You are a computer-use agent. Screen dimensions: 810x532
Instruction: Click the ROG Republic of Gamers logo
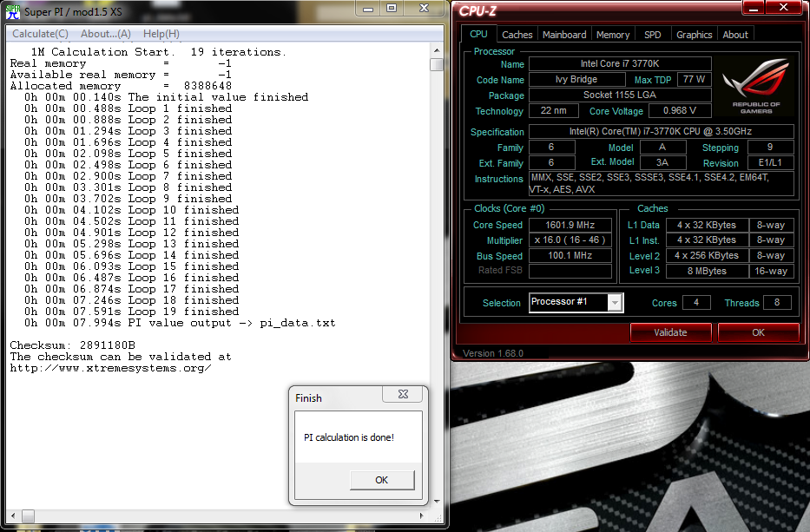pyautogui.click(x=756, y=86)
